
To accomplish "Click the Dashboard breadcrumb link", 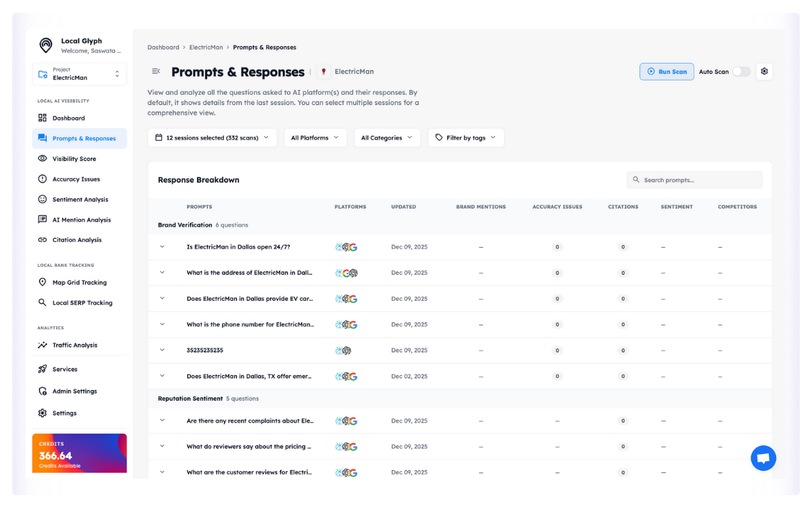I will 163,47.
